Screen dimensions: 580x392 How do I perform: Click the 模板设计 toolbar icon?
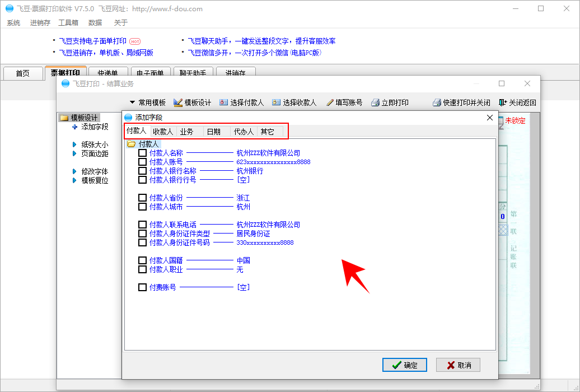179,102
